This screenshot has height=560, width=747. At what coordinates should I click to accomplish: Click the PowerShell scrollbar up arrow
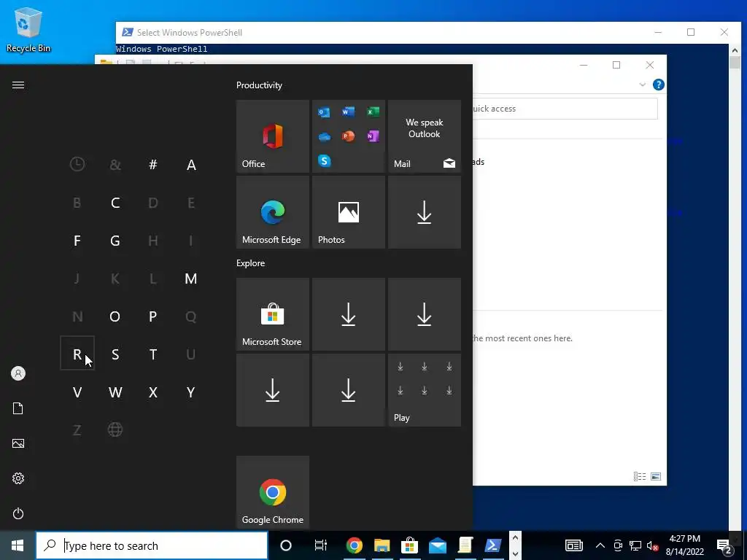(x=735, y=50)
